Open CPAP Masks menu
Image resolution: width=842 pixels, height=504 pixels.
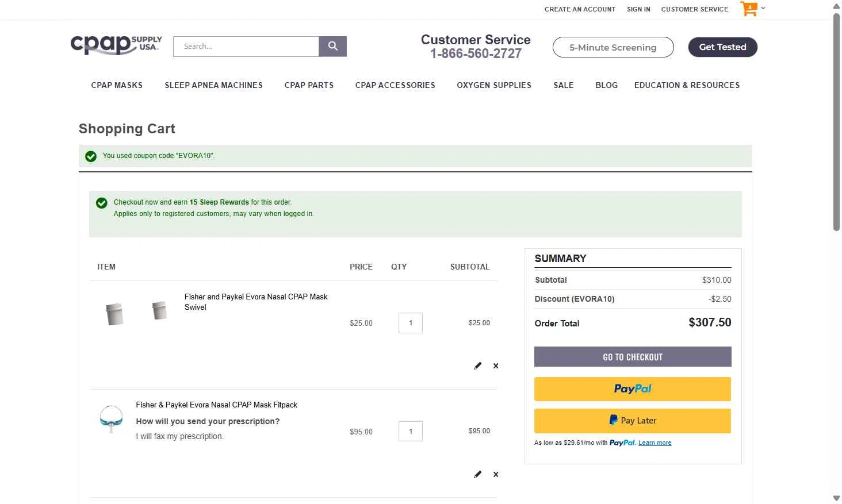(117, 85)
